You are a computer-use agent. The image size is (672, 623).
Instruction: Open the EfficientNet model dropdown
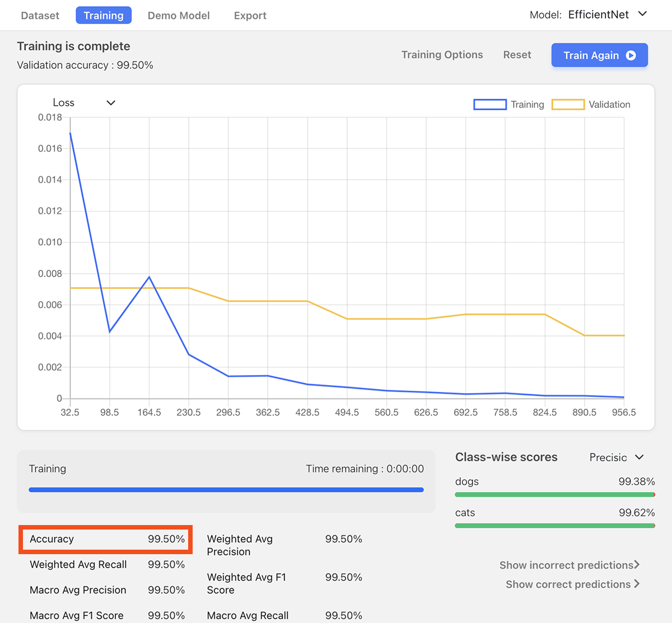tap(608, 15)
